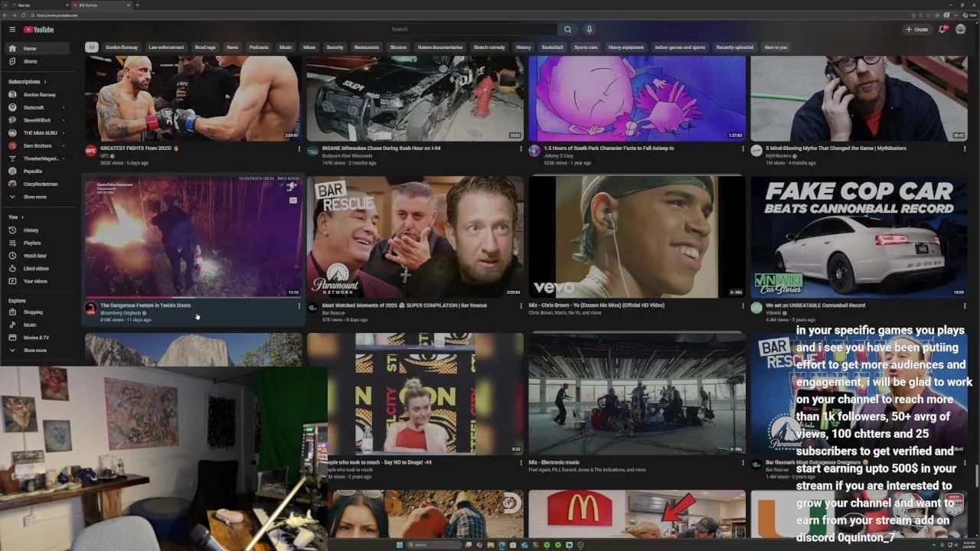Expand Subscriptions section chevron
Image resolution: width=980 pixels, height=551 pixels.
[x=45, y=82]
